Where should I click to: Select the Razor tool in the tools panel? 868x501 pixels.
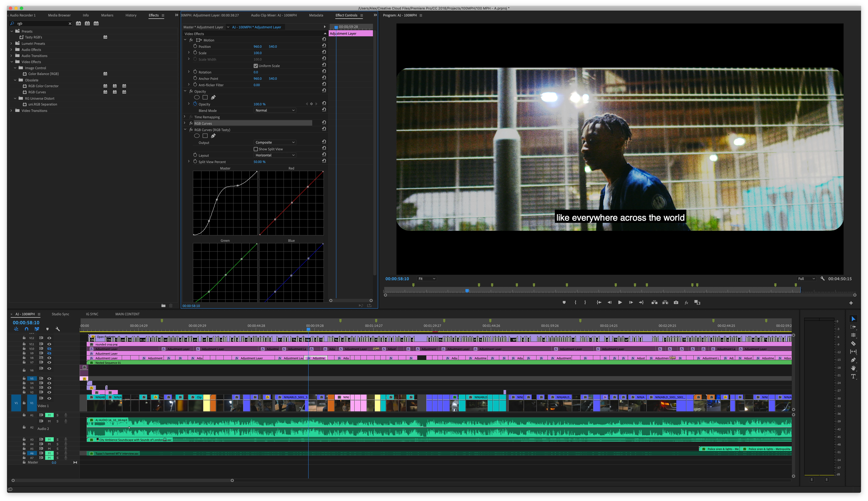coord(853,343)
